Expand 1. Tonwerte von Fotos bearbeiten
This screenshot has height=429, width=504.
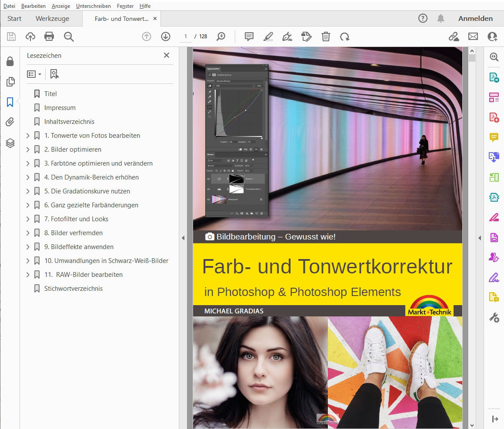pyautogui.click(x=28, y=136)
